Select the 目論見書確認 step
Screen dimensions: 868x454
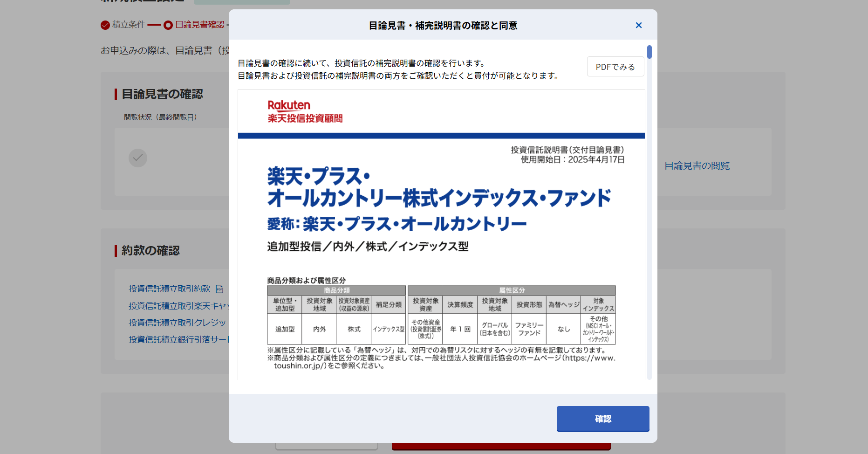(x=194, y=25)
